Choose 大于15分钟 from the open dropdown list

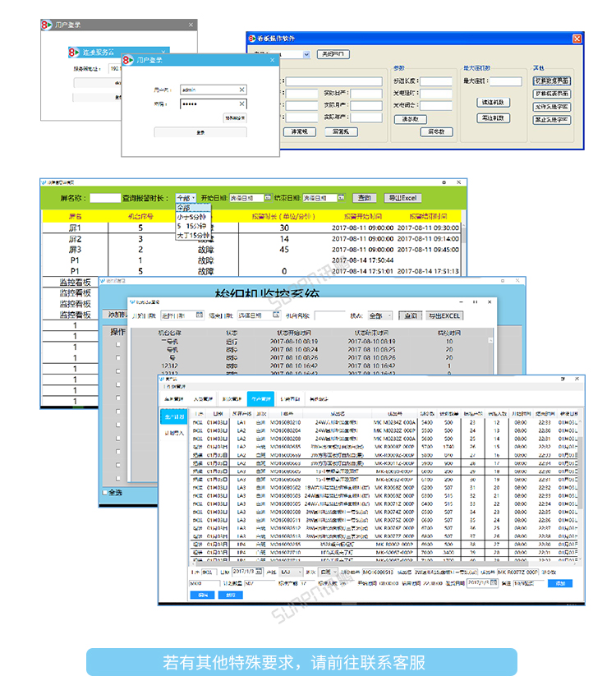click(193, 235)
